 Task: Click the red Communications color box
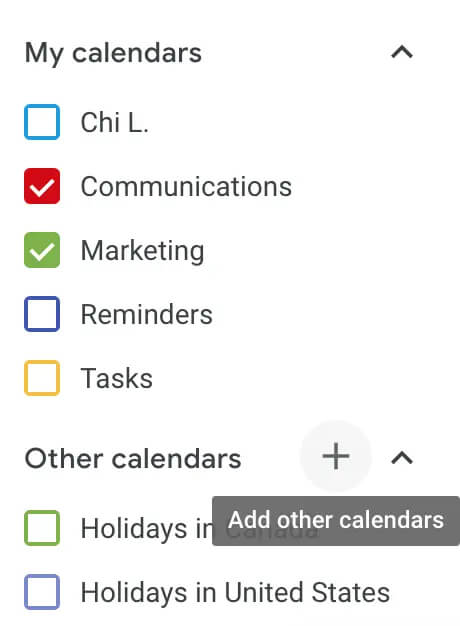pos(42,186)
